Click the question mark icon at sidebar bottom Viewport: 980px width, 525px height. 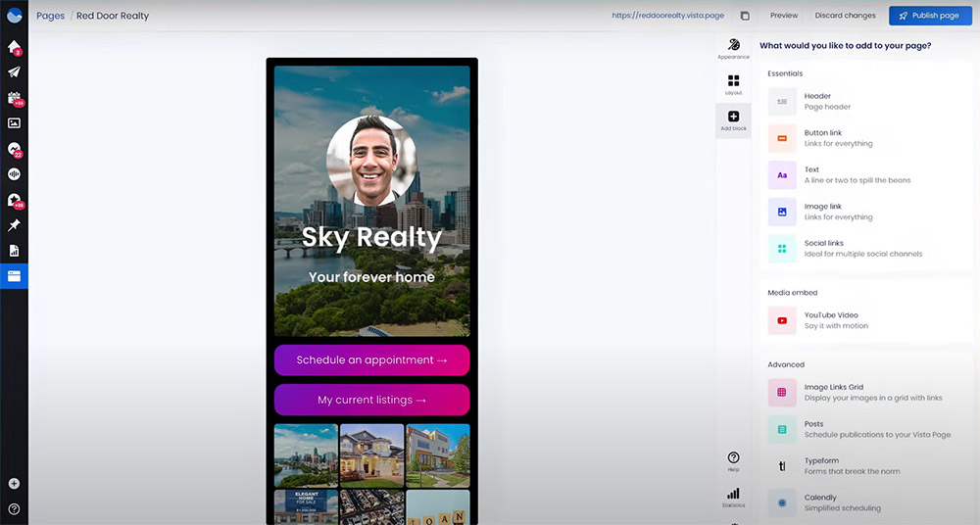pyautogui.click(x=14, y=509)
